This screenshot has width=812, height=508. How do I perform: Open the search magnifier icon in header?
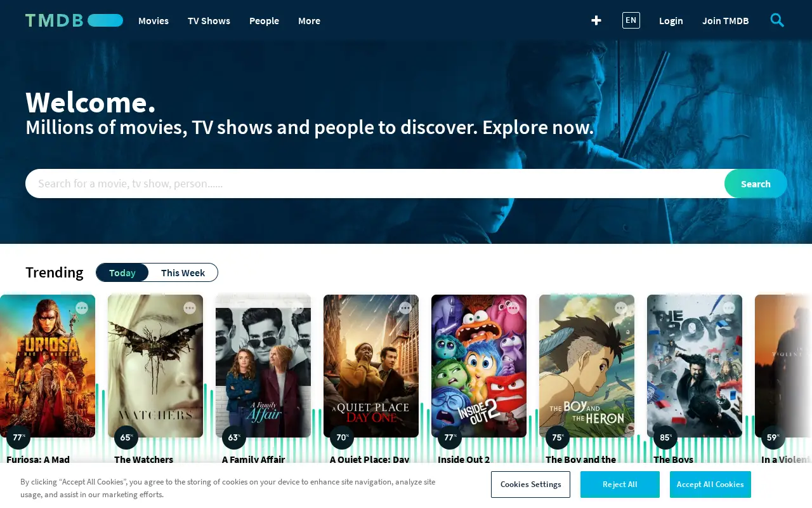(777, 20)
